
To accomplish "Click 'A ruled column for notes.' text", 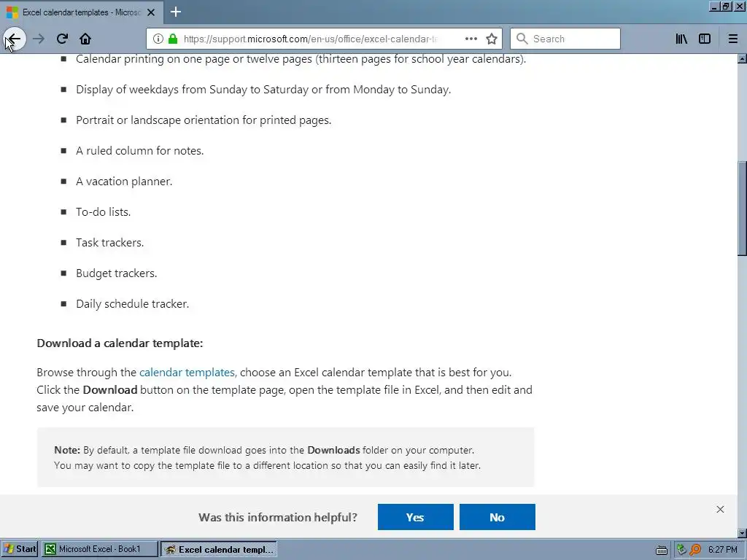I will point(139,150).
